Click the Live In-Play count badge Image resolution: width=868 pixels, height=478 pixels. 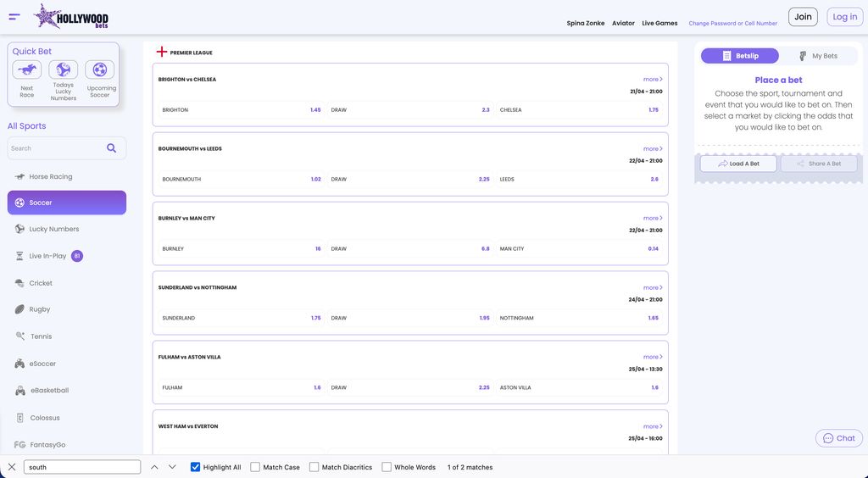pos(77,256)
